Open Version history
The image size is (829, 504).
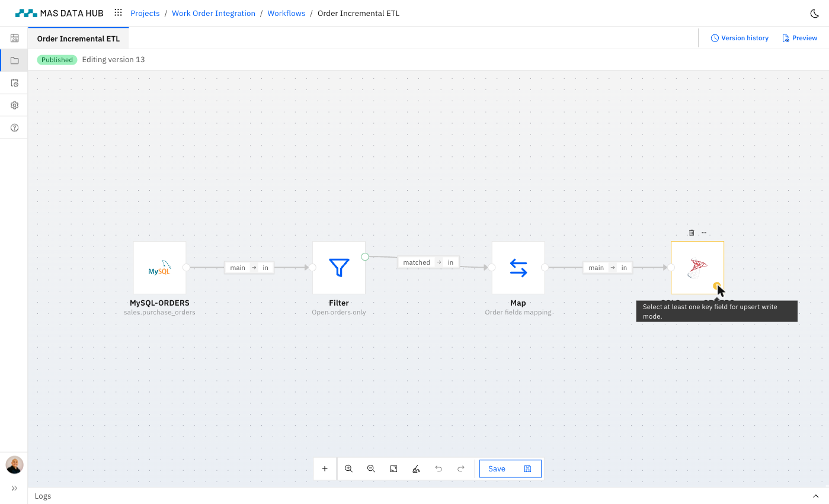click(740, 38)
